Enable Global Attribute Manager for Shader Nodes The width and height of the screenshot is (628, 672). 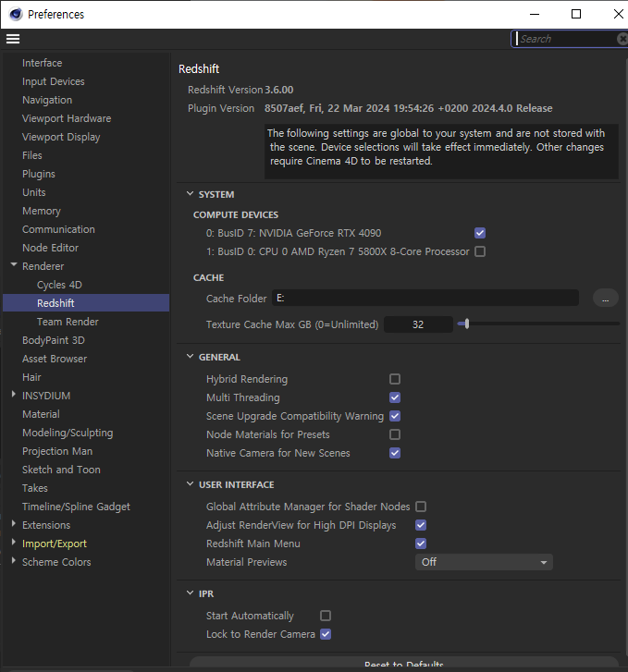[x=421, y=507]
